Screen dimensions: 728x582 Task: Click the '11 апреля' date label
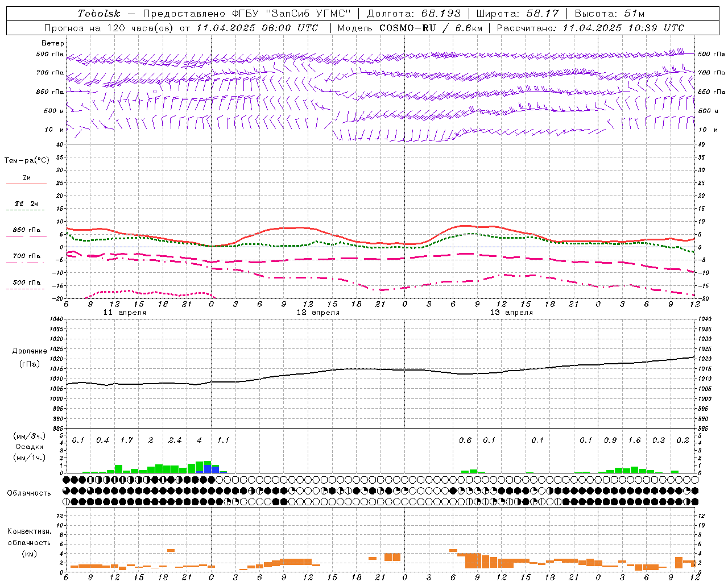[x=125, y=313]
